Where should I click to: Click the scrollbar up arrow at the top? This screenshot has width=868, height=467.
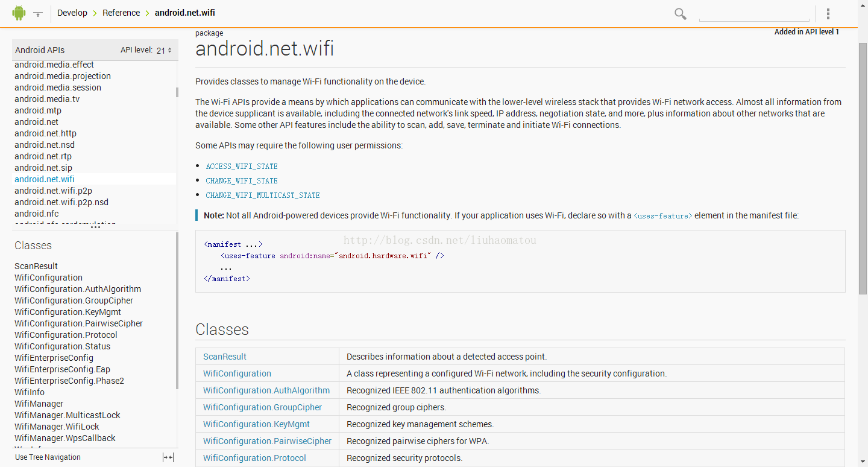(863, 33)
